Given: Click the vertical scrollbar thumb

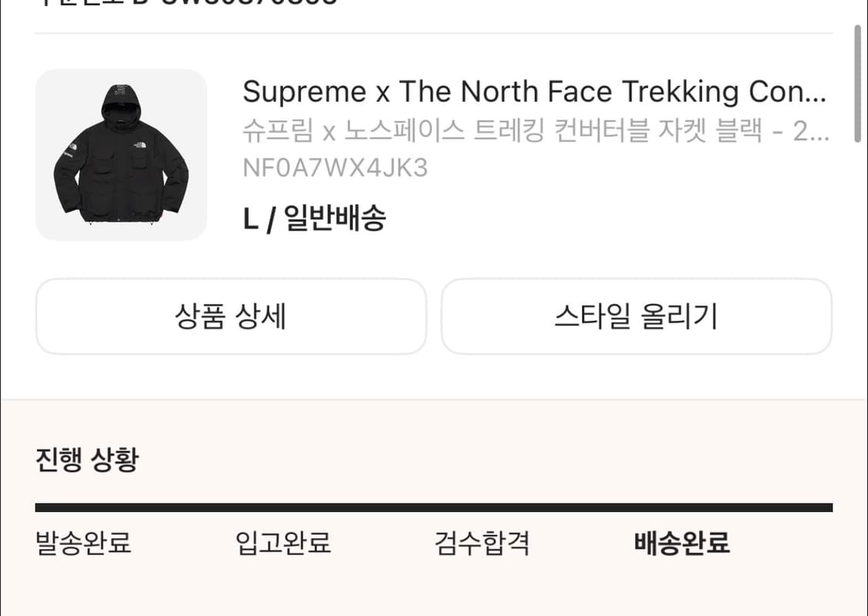Looking at the screenshot, I should (857, 83).
